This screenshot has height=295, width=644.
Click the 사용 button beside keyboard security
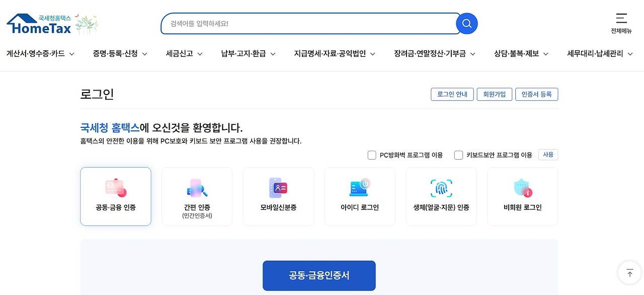coord(548,155)
